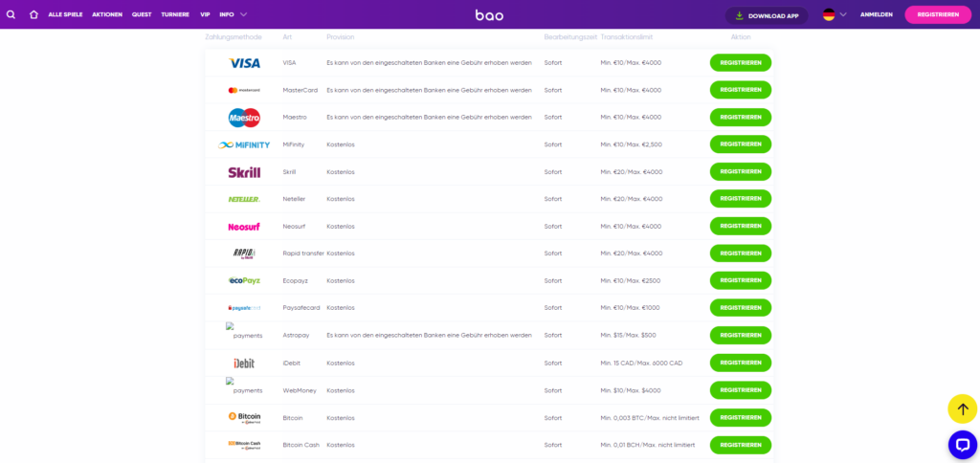Click the Bitcoin logo
Viewport: 980px width, 463px height.
coord(244,417)
